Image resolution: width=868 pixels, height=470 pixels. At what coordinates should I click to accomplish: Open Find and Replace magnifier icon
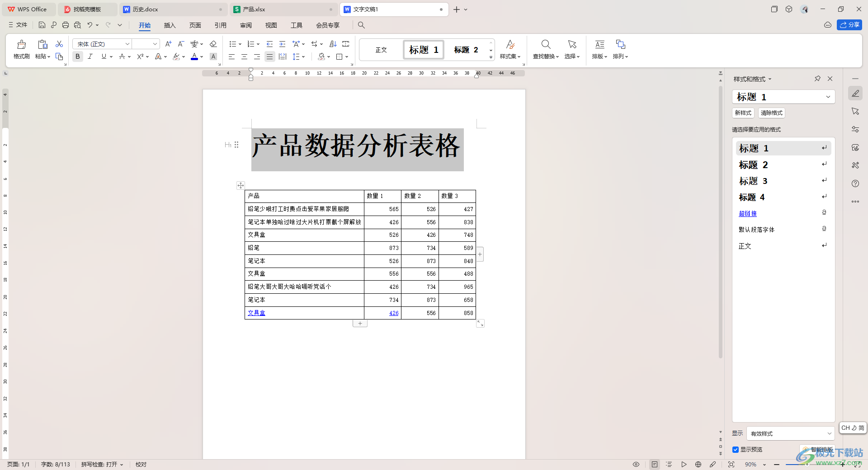tap(546, 44)
